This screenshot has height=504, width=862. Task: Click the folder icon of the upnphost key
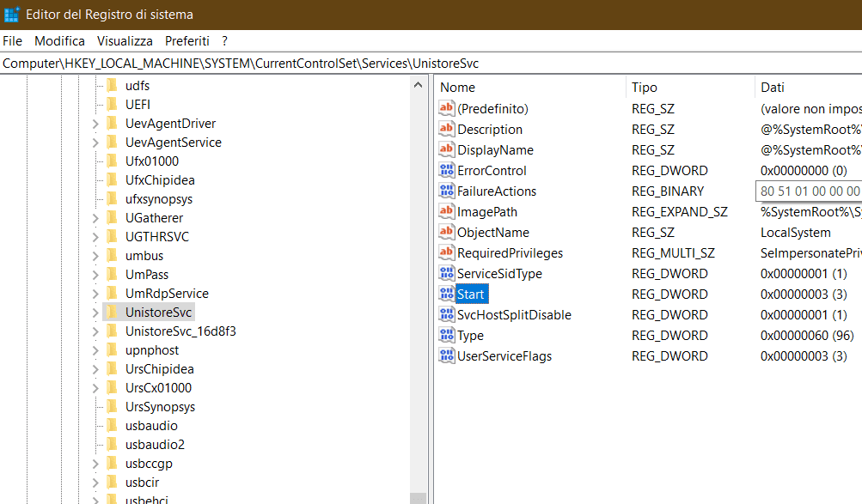pyautogui.click(x=112, y=349)
